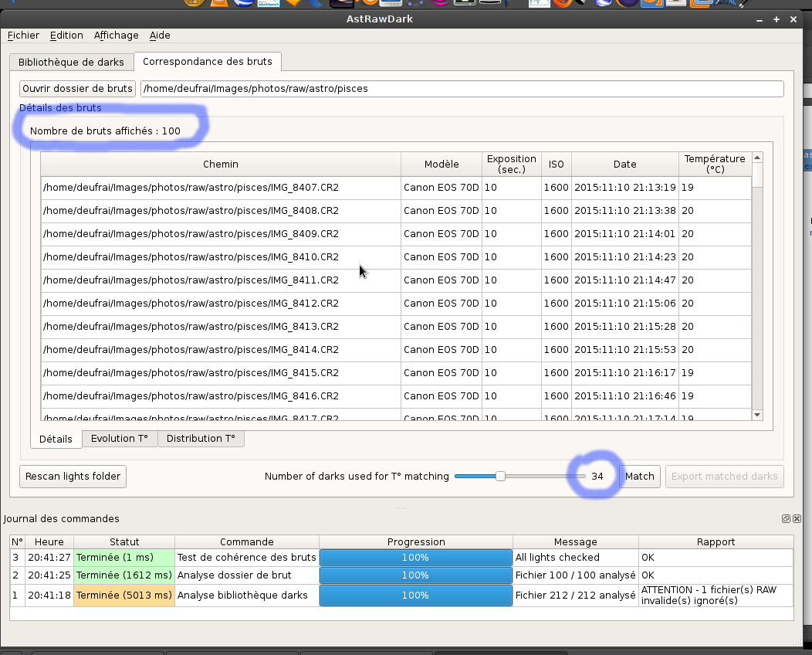This screenshot has width=812, height=655.
Task: Open the Affichage menu
Action: (x=116, y=36)
